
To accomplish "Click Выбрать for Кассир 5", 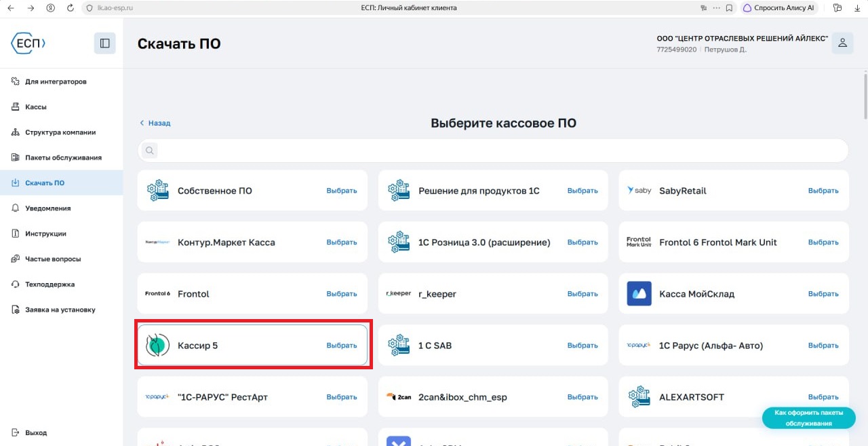I will pyautogui.click(x=342, y=346).
